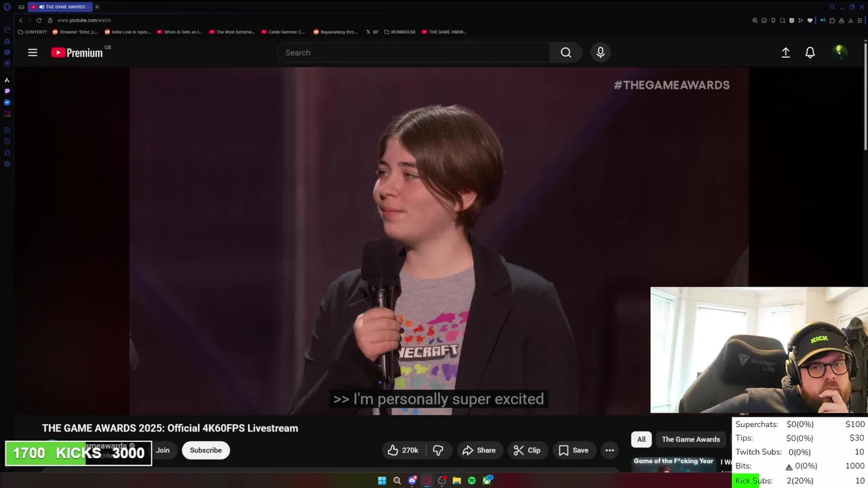Click the youtube.com/watch address bar
The width and height of the screenshot is (868, 488).
tap(84, 20)
